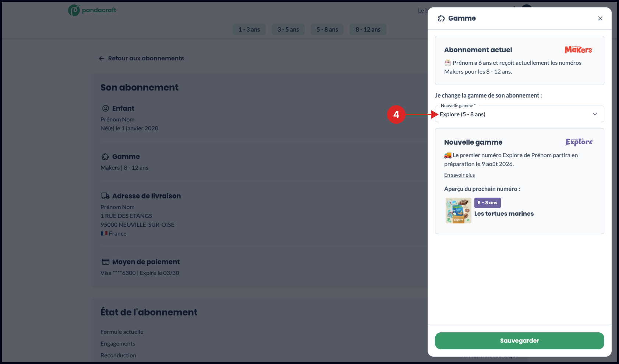Click the 'Nouvelle gamme' card heading

click(473, 142)
